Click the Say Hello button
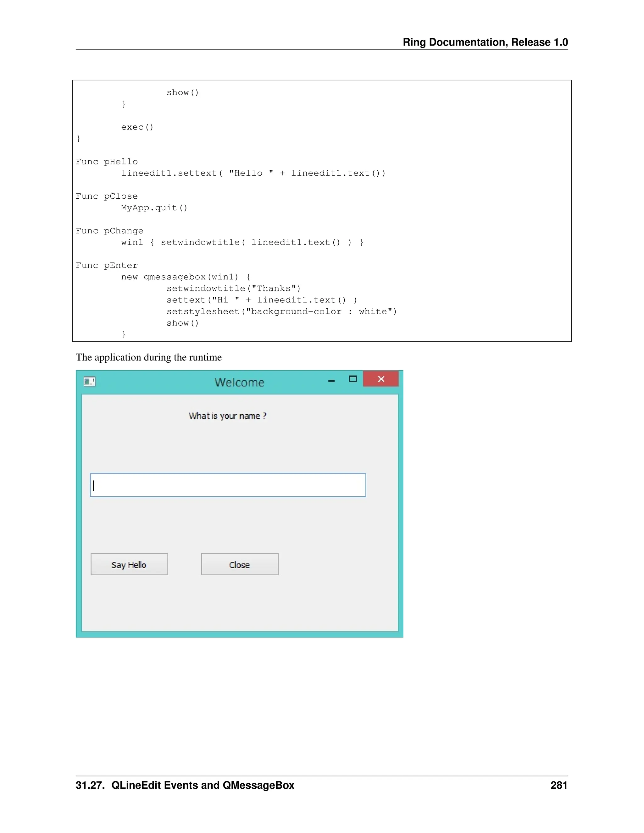This screenshot has width=644, height=833. pos(129,564)
